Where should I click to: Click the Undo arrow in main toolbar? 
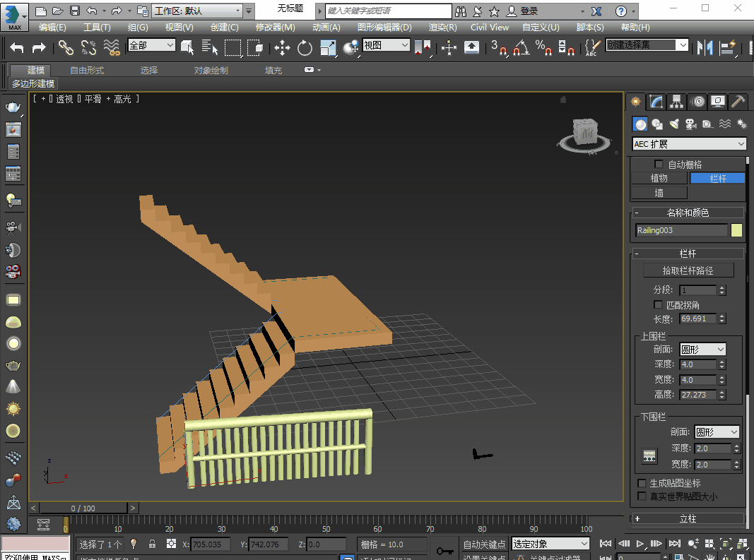[17, 47]
